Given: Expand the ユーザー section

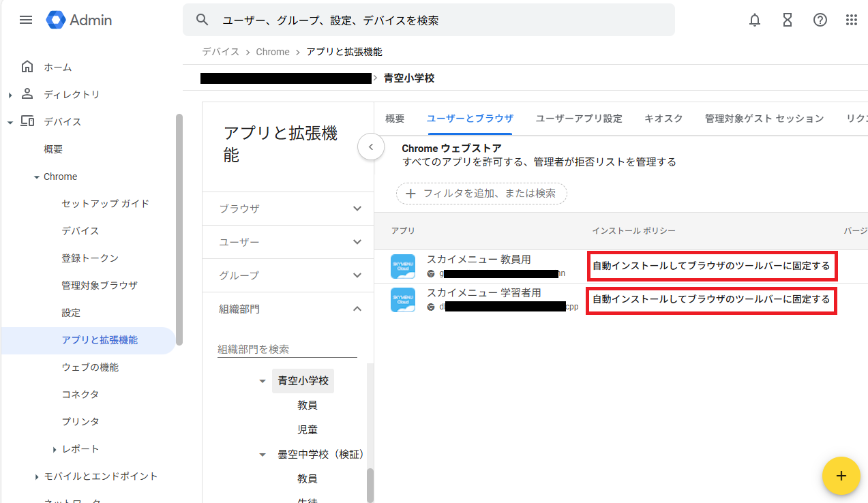Looking at the screenshot, I should pyautogui.click(x=357, y=242).
